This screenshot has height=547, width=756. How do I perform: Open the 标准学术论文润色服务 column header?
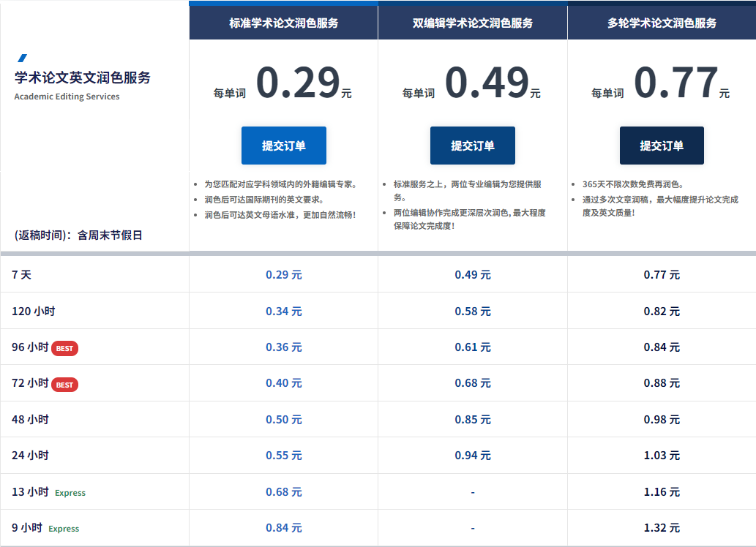(x=282, y=22)
